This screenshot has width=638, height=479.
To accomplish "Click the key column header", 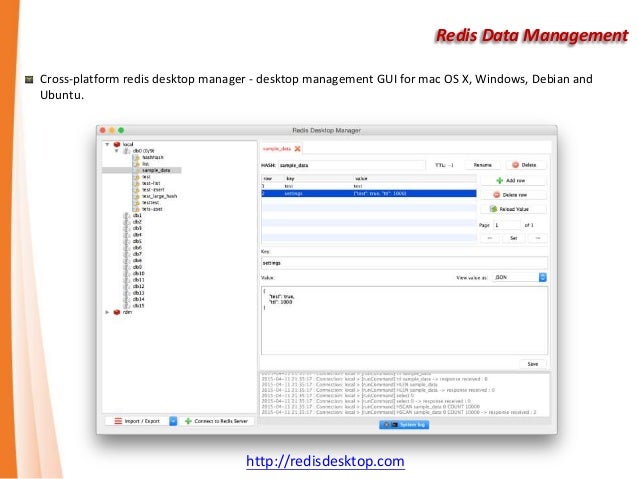I will 319,179.
